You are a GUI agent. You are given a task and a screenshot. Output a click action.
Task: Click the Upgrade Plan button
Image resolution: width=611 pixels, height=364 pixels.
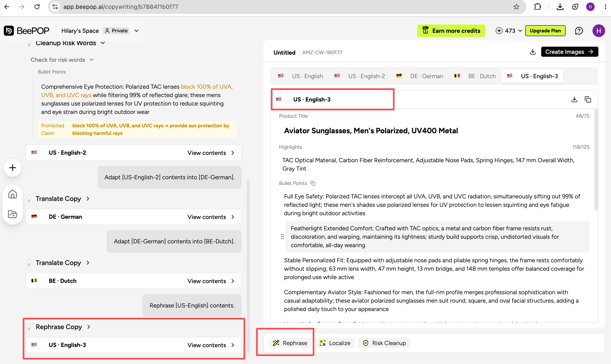545,31
